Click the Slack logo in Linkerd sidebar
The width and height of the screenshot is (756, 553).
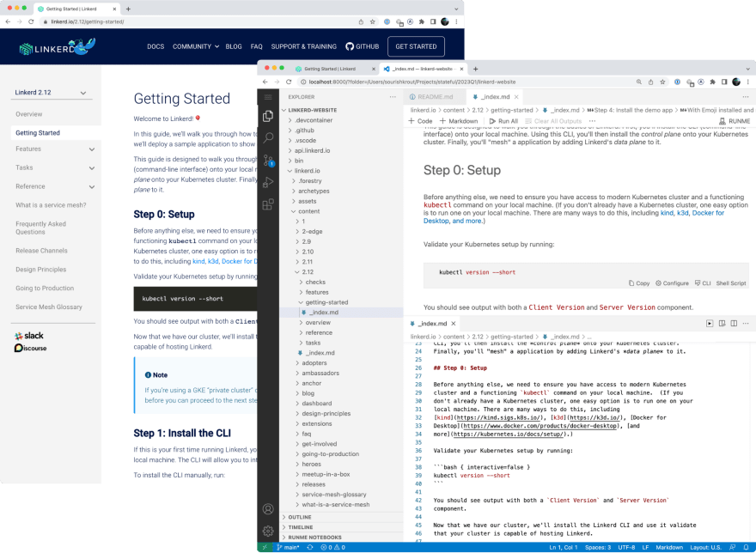click(29, 336)
